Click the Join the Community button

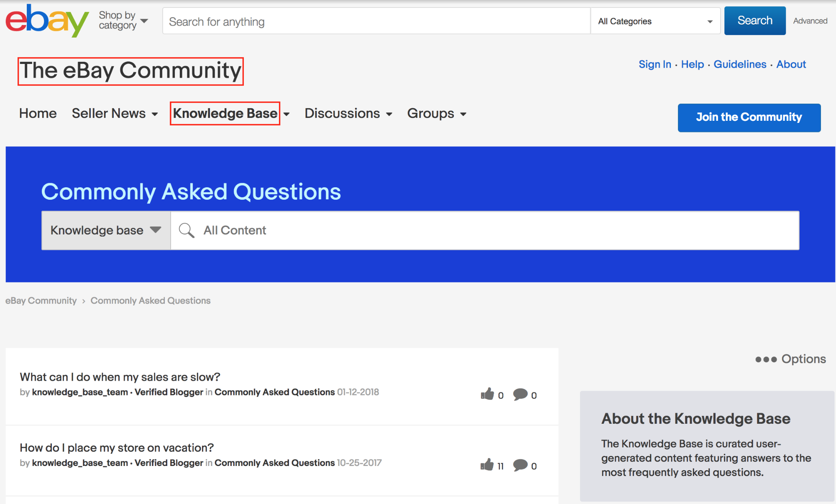pos(749,117)
